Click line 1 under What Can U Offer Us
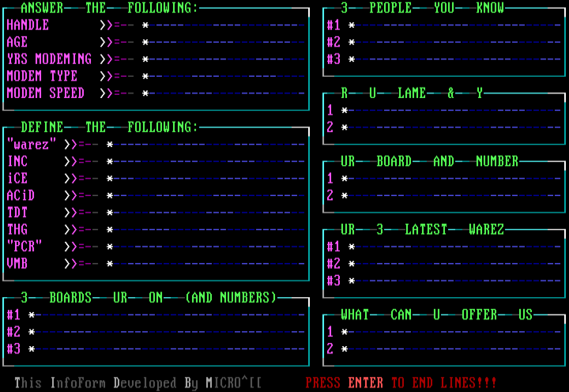The width and height of the screenshot is (569, 392). 454,332
